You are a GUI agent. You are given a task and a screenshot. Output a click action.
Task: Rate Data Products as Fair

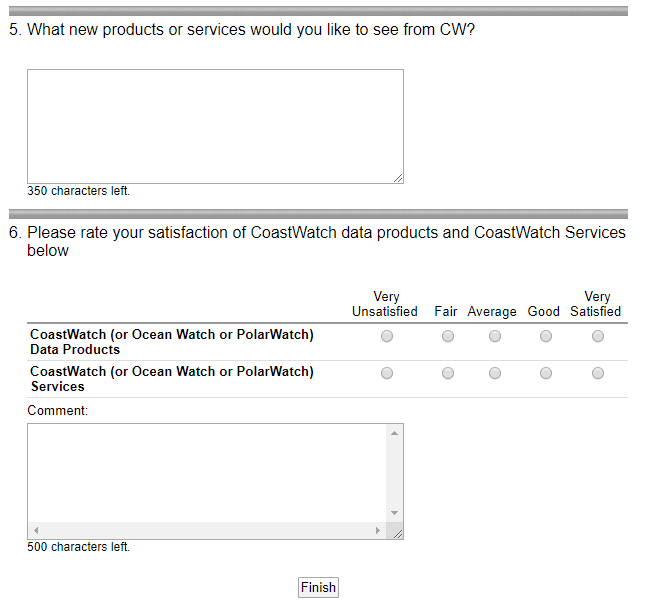click(448, 336)
